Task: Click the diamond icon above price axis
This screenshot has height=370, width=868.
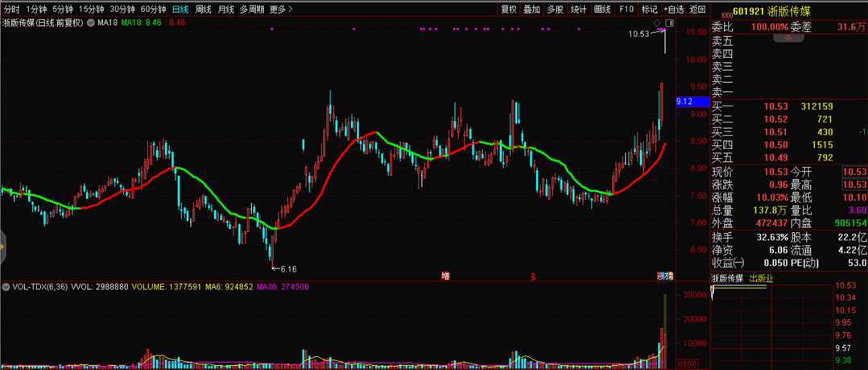Action: pos(656,23)
